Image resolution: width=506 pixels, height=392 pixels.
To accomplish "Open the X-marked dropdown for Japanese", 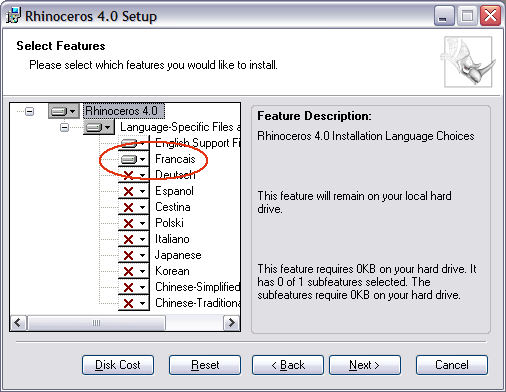I will (x=134, y=255).
